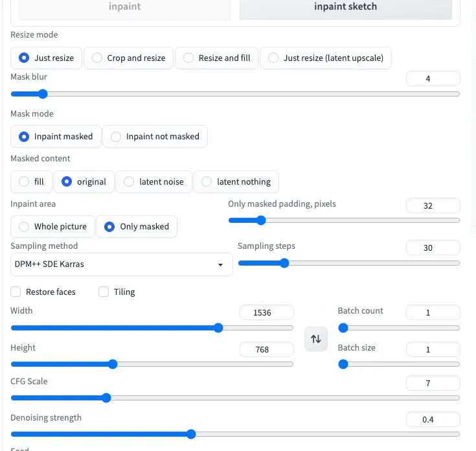Select fill masked content option

(32, 181)
